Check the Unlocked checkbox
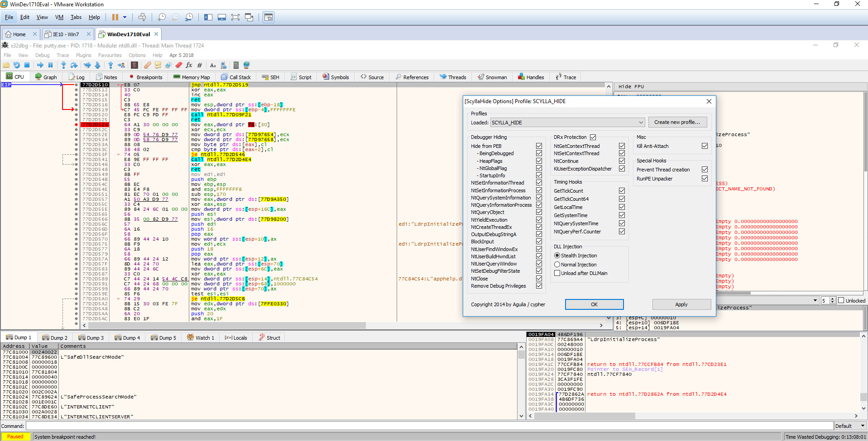 pyautogui.click(x=841, y=301)
